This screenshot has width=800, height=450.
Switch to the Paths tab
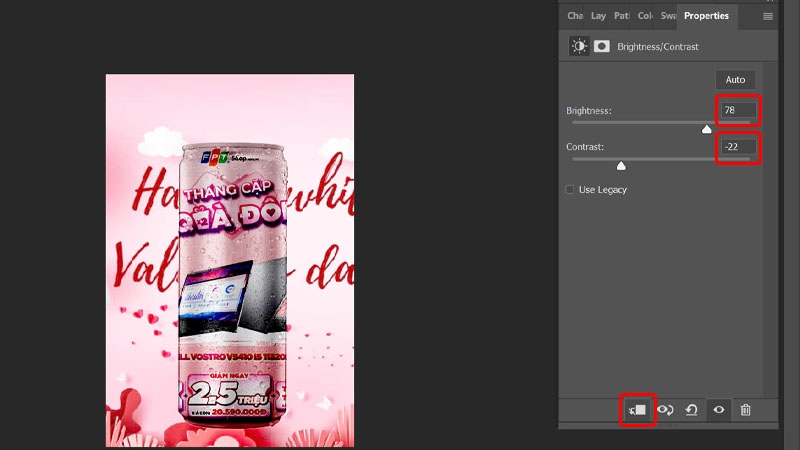621,16
